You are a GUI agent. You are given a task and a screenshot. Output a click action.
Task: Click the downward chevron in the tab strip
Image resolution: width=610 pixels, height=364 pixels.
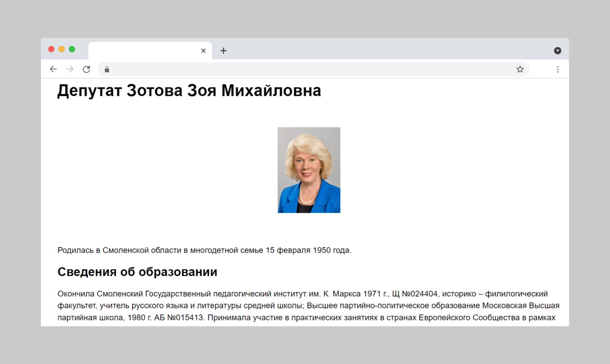point(558,51)
